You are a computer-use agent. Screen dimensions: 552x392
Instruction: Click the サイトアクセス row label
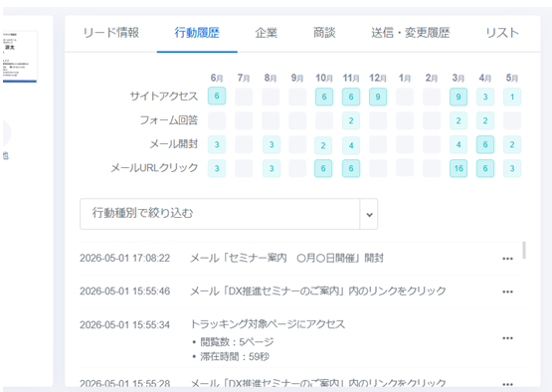click(x=164, y=96)
